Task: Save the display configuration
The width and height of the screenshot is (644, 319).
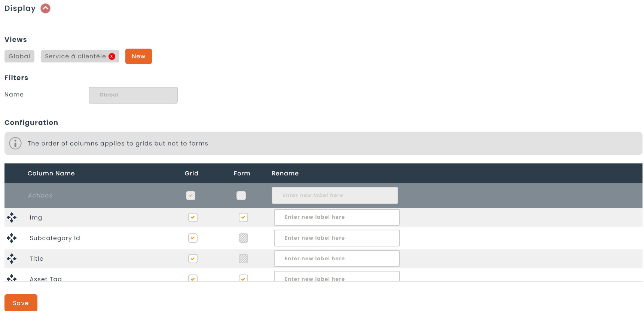Action: 21,303
